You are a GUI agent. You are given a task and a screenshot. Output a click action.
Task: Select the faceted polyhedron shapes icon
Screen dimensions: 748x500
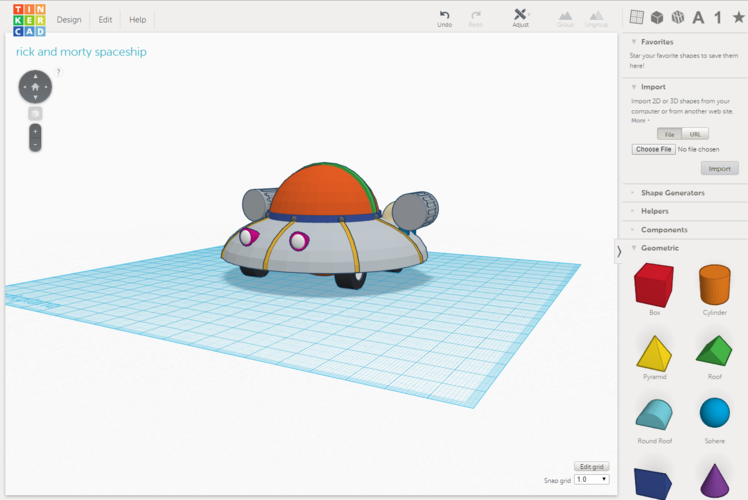(677, 18)
